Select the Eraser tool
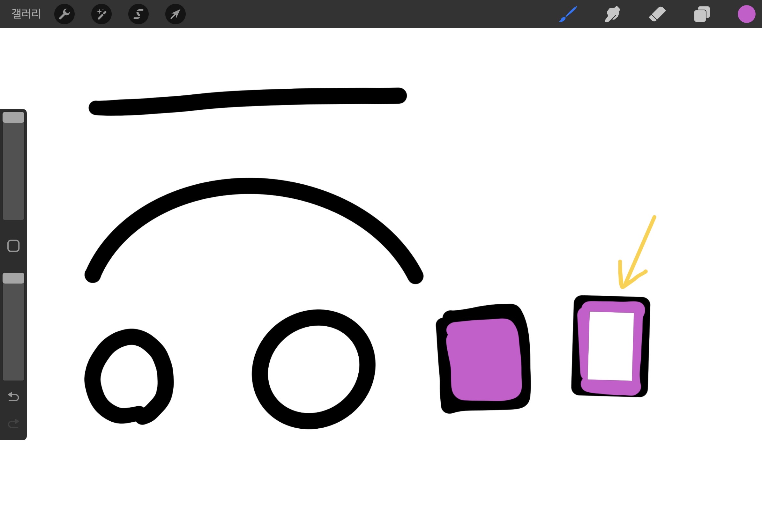Screen dimensions: 762x532 point(657,14)
